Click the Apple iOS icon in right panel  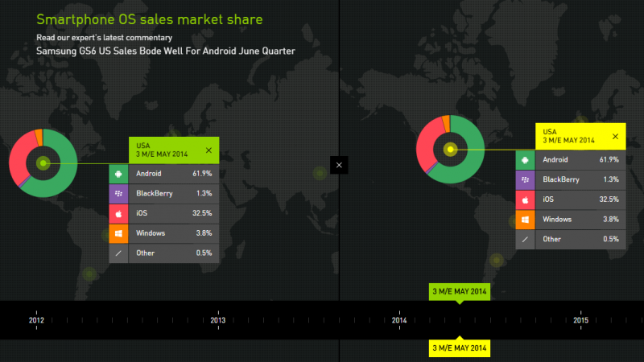[526, 200]
